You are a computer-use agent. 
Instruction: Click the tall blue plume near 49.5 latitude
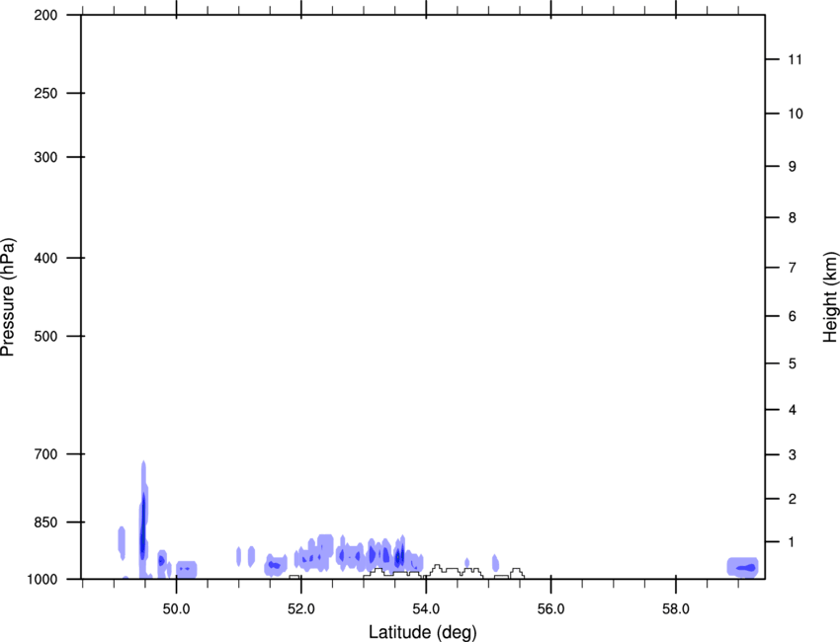click(143, 520)
